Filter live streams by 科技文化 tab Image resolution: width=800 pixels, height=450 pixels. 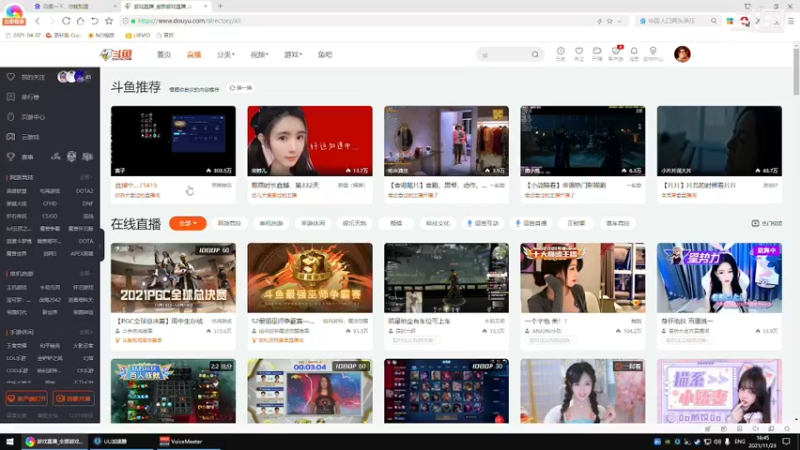(x=438, y=223)
